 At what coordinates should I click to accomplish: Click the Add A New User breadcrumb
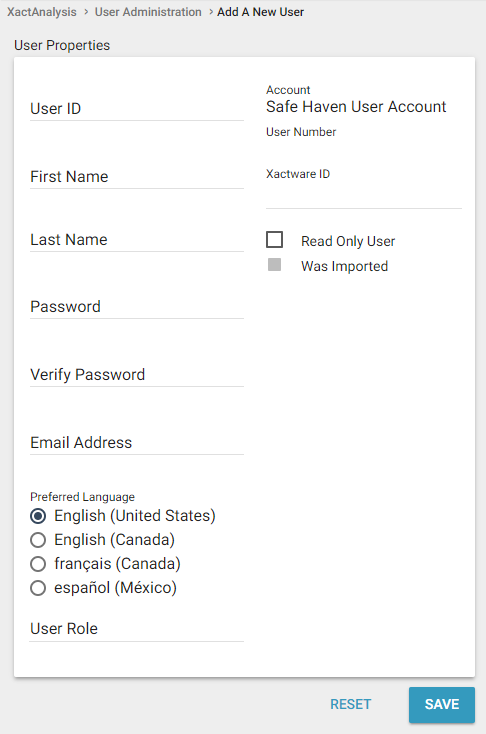click(x=260, y=12)
